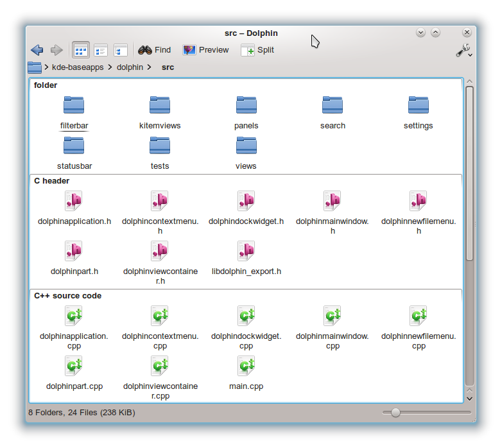Click the breadcrumb root folder icon
Viewport: 502px width, 448px height.
click(x=35, y=67)
